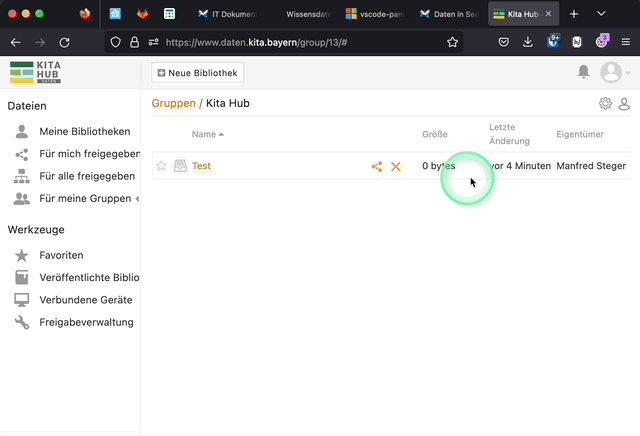Switch to the Daten in Sea tab
The image size is (640, 436).
pyautogui.click(x=449, y=14)
